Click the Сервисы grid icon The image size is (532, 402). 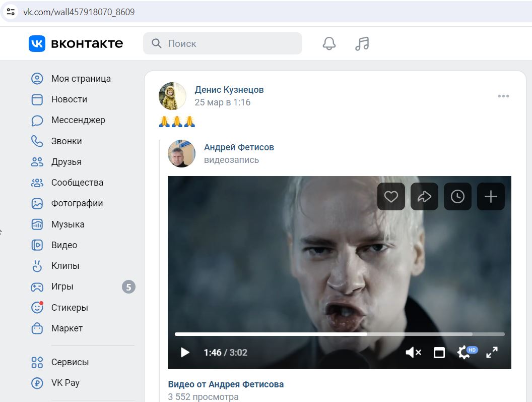tap(37, 362)
